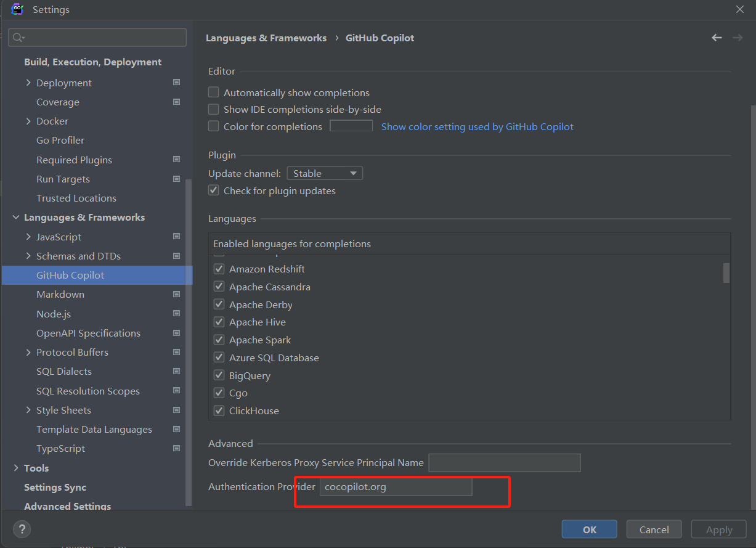Click the forward navigation arrow icon

pyautogui.click(x=738, y=38)
